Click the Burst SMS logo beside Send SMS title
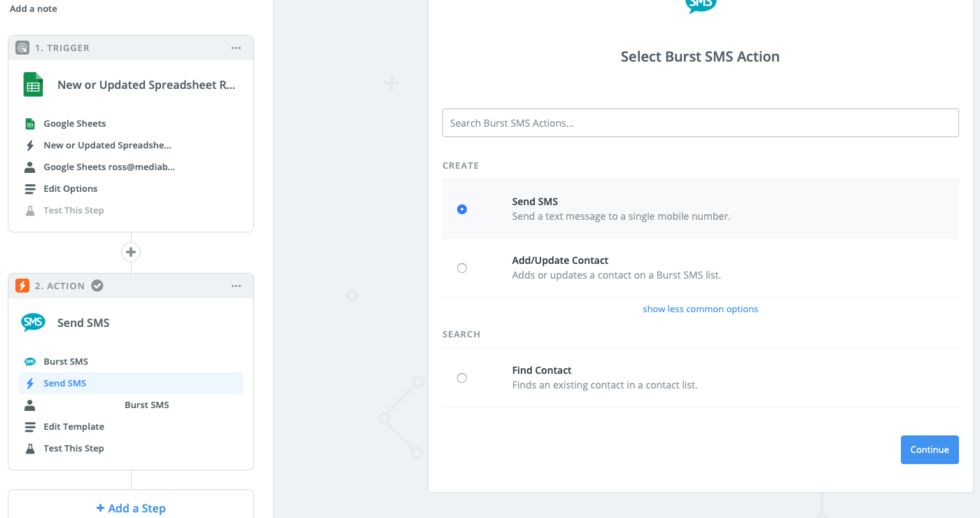Viewport: 980px width, 518px height. 33,323
